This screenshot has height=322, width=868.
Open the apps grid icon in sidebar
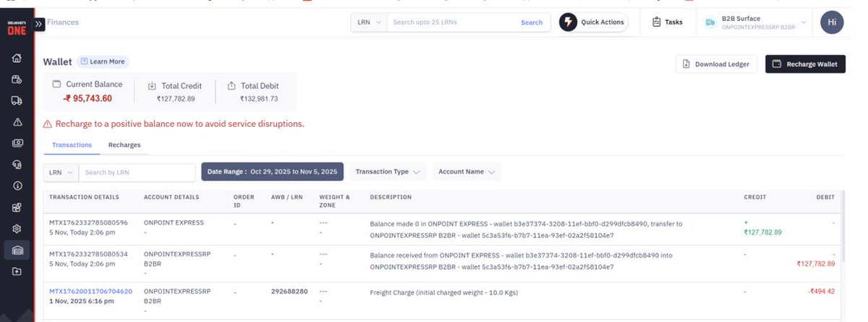pyautogui.click(x=17, y=208)
